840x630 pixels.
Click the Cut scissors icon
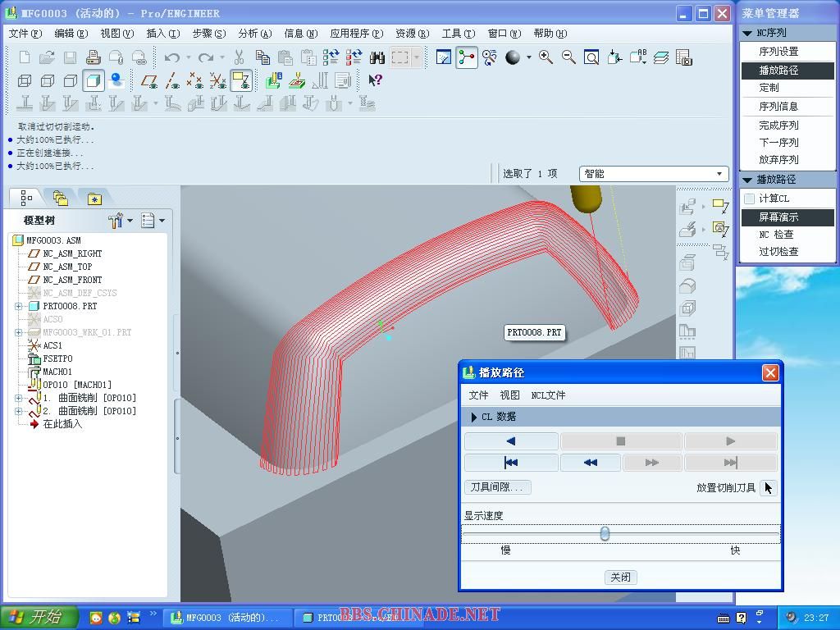click(239, 57)
